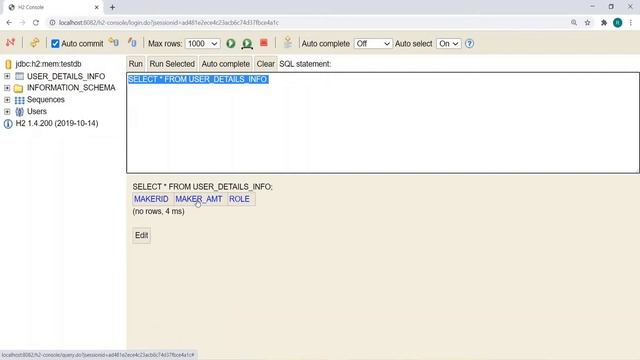This screenshot has width=640, height=360.
Task: Click the Run button
Action: tap(136, 64)
